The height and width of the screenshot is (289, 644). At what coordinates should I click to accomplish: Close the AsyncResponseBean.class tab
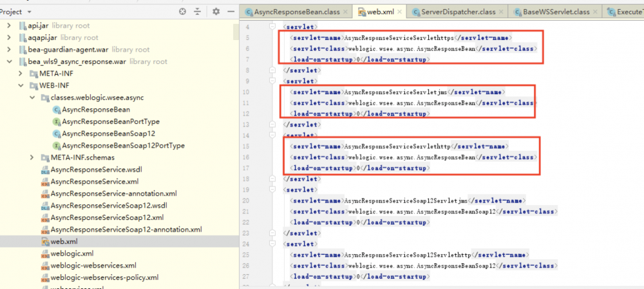[346, 12]
